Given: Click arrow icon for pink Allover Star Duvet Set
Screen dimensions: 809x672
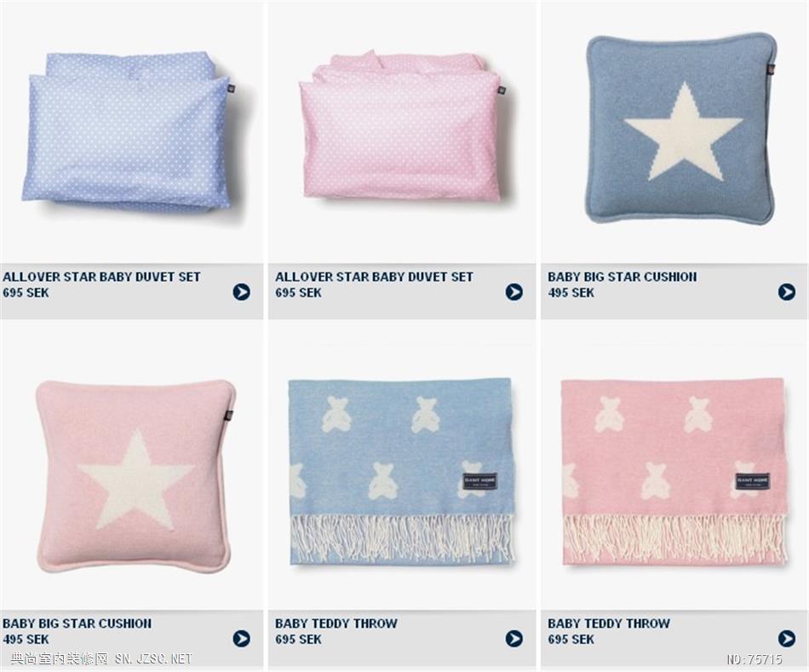Looking at the screenshot, I should 514,292.
